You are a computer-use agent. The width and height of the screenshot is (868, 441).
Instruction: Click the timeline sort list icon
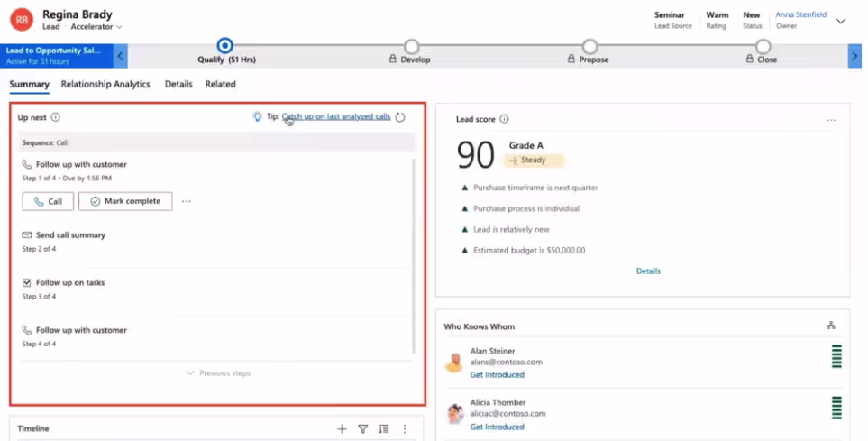point(384,429)
